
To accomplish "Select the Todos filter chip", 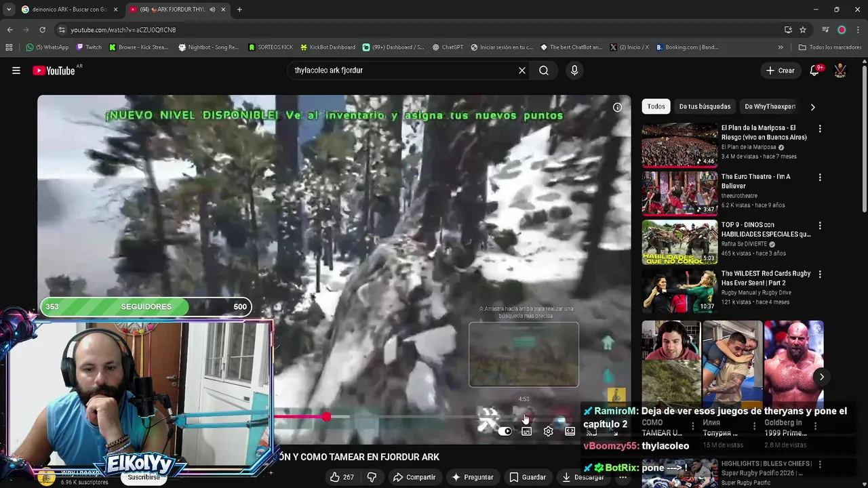I will [656, 106].
